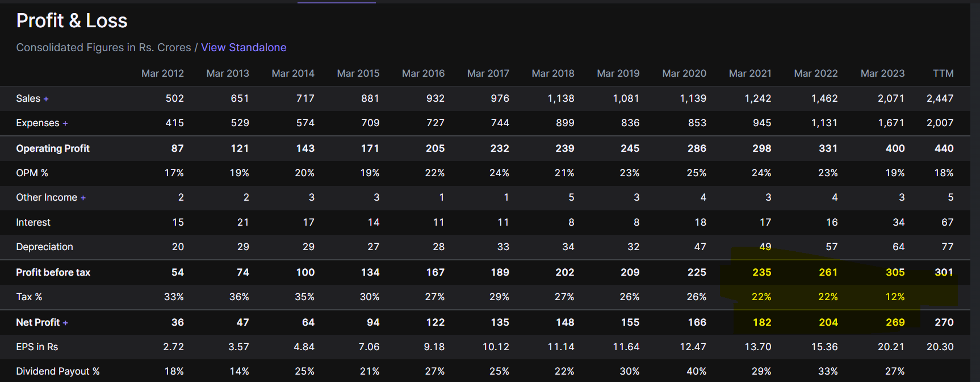Click the Mar 2023 column header

point(882,73)
